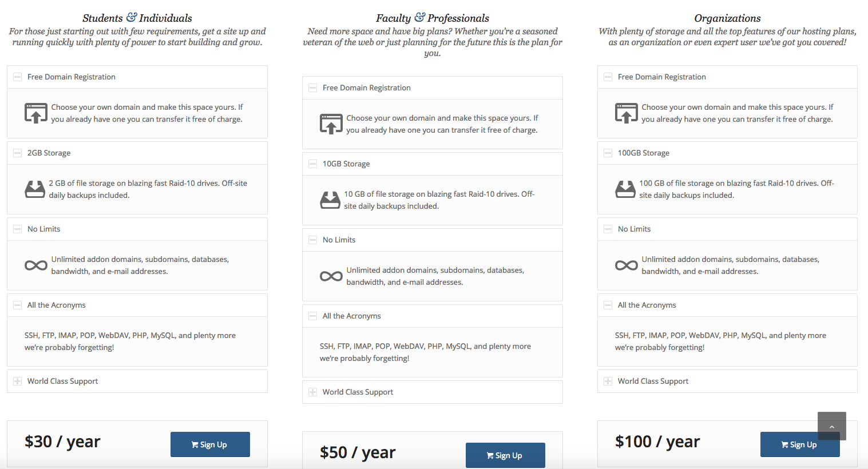Expand World Class Support in Students plan
The height and width of the screenshot is (469, 868).
(137, 381)
